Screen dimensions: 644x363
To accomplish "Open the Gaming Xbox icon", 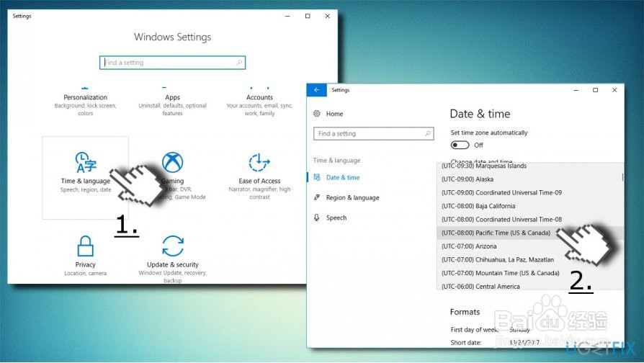I will pyautogui.click(x=172, y=162).
